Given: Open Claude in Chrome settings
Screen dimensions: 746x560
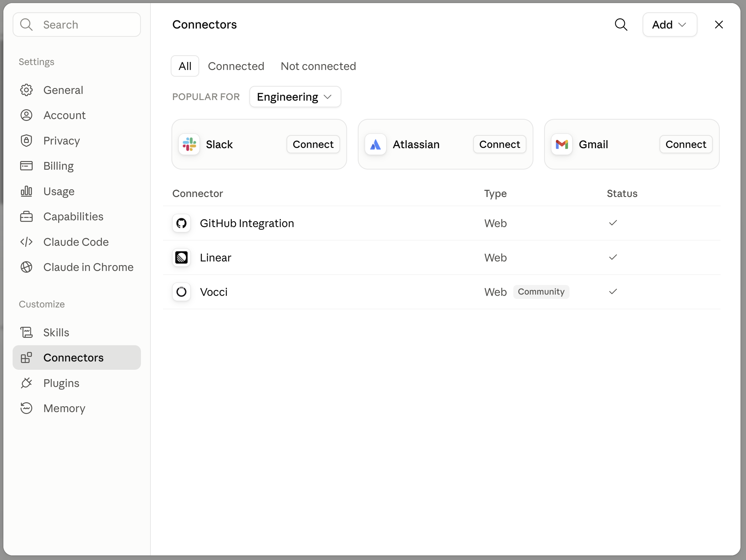Looking at the screenshot, I should click(x=77, y=267).
